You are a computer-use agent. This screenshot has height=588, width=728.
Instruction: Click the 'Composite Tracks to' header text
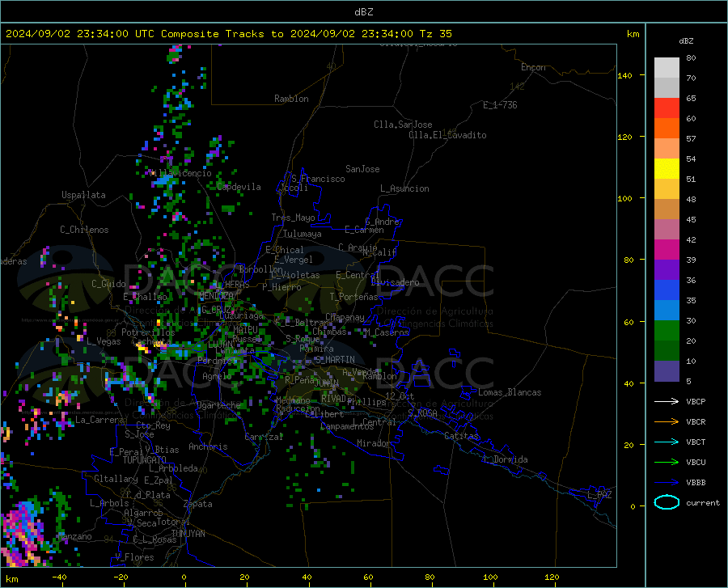[222, 34]
